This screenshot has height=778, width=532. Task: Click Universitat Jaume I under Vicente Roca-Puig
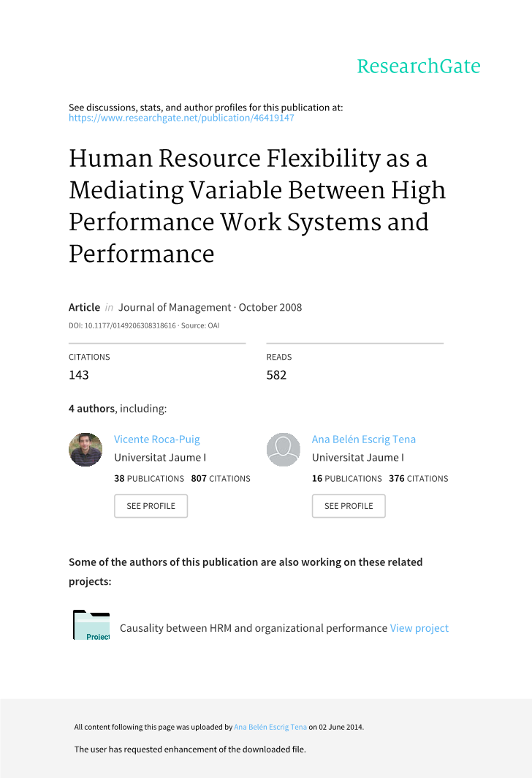click(x=160, y=458)
